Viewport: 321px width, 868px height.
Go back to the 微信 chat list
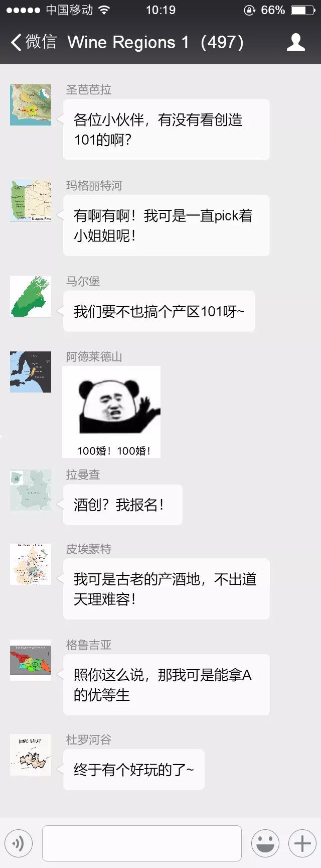click(x=33, y=42)
